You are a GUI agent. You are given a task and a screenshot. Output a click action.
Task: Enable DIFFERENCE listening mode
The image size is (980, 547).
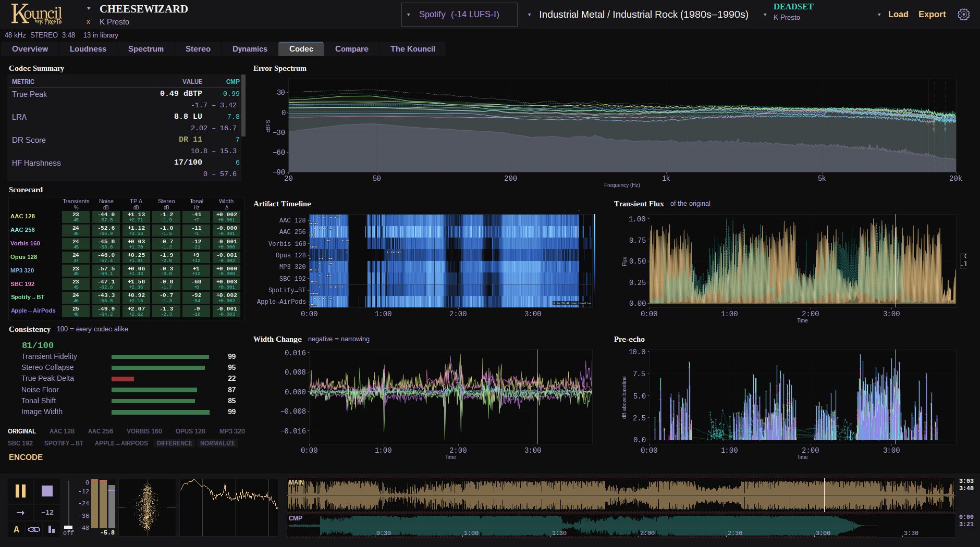pos(175,443)
